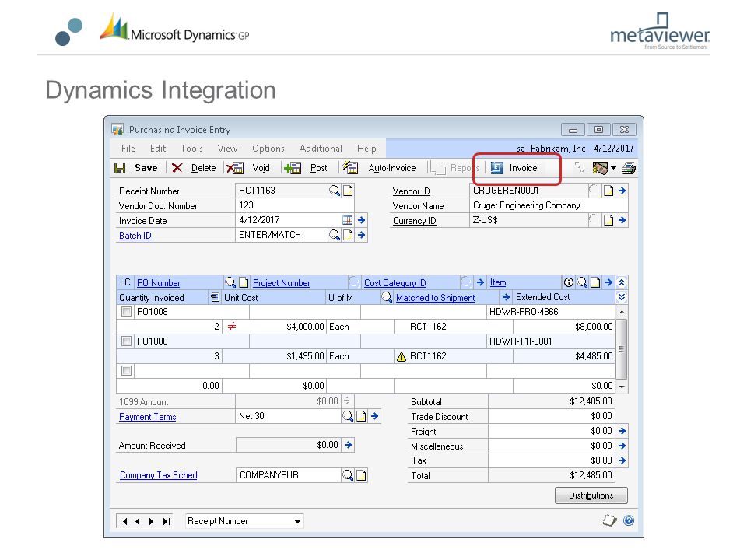Click the Cost Category ID column link
The height and width of the screenshot is (560, 747).
tap(395, 283)
